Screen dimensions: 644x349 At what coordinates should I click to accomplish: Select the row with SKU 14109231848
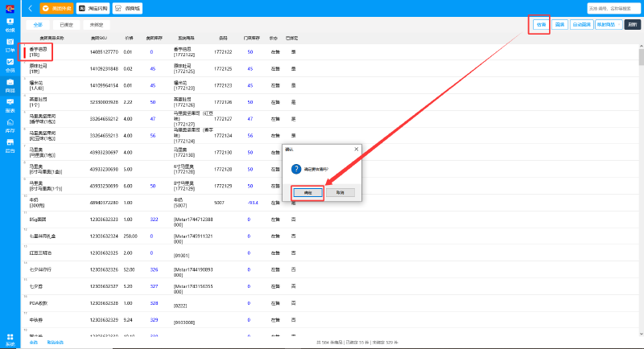click(x=331, y=69)
